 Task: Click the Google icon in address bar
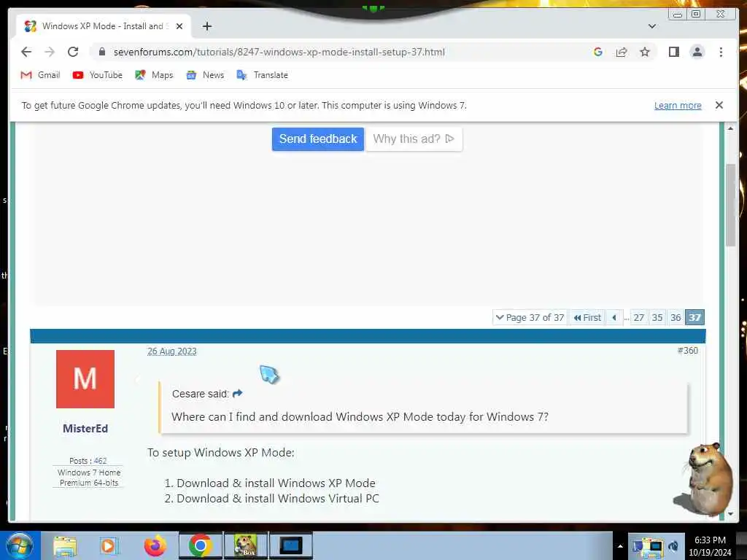click(x=598, y=52)
